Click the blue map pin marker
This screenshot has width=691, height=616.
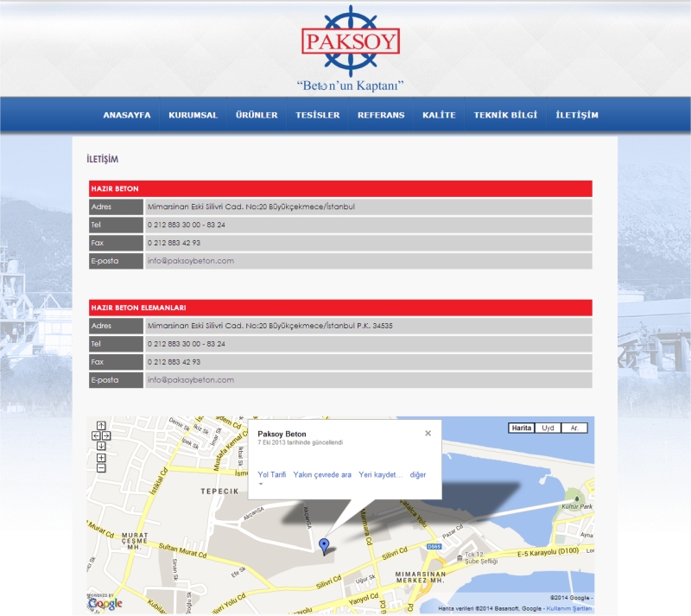(324, 546)
